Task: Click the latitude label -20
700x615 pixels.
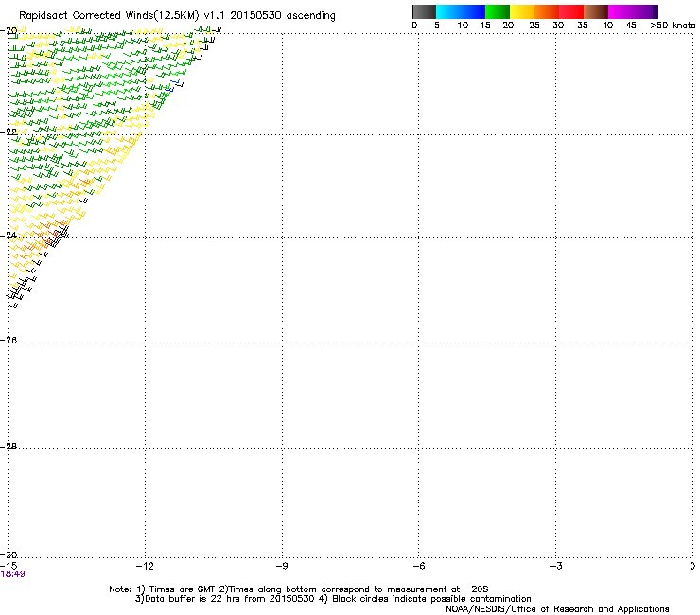Action: pos(9,31)
